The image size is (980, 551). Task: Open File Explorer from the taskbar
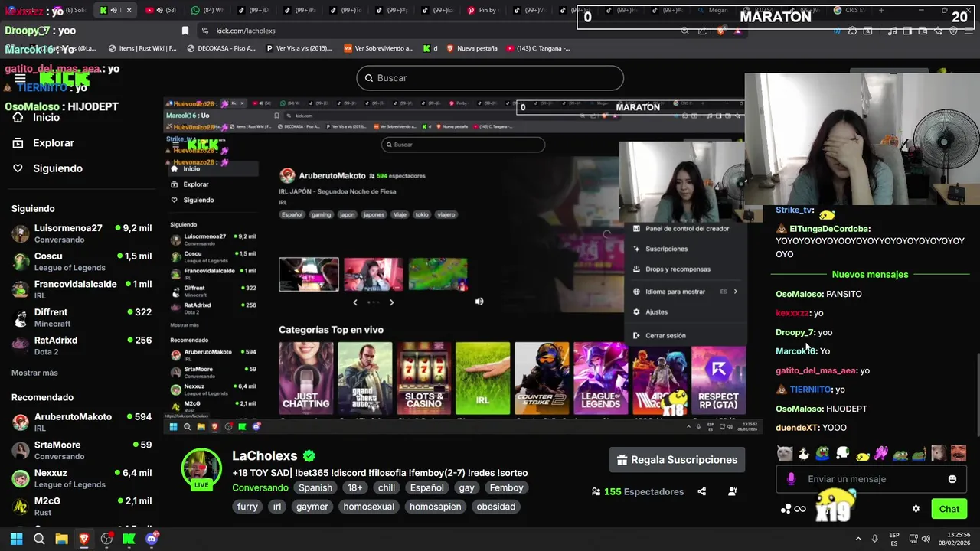coord(61,539)
